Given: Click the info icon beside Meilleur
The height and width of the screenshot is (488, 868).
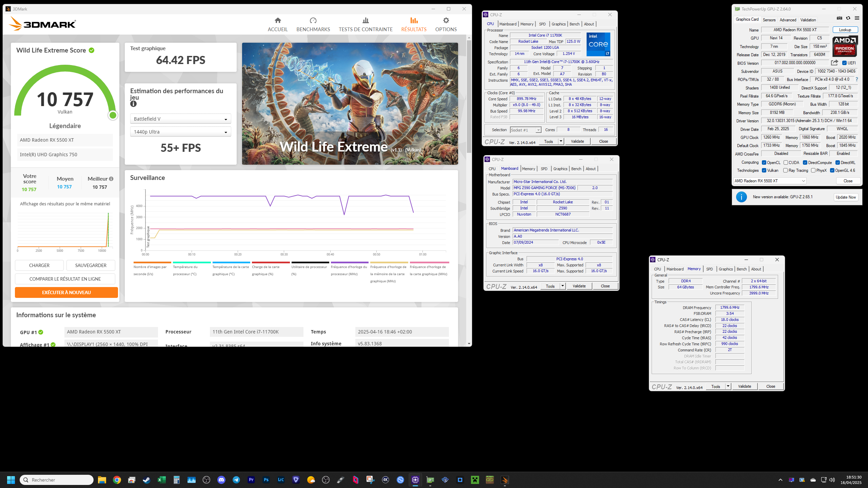Looking at the screenshot, I should point(111,179).
